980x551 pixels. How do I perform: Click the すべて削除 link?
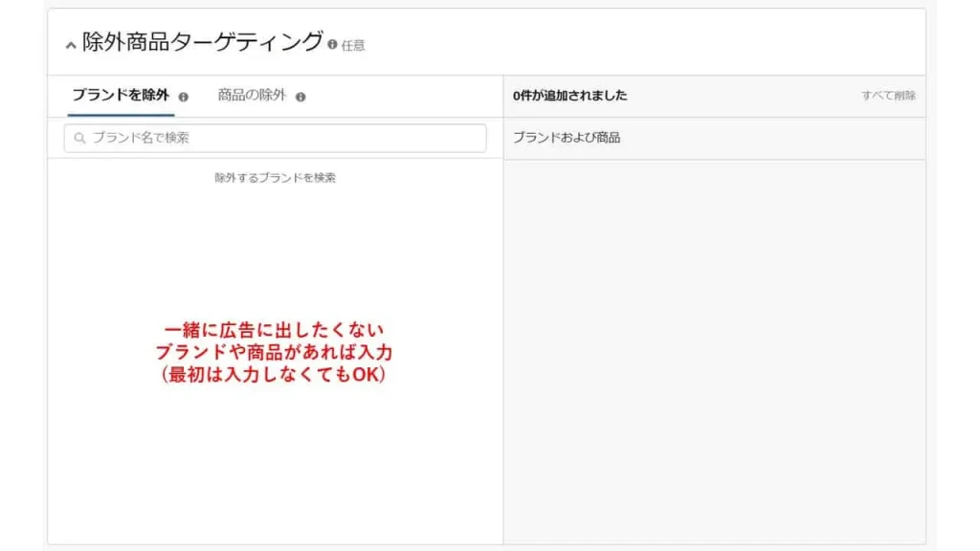pos(888,96)
